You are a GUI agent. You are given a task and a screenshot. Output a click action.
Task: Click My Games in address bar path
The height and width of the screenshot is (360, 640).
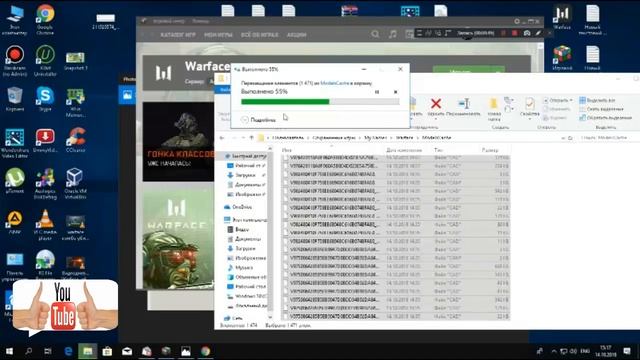pyautogui.click(x=375, y=138)
